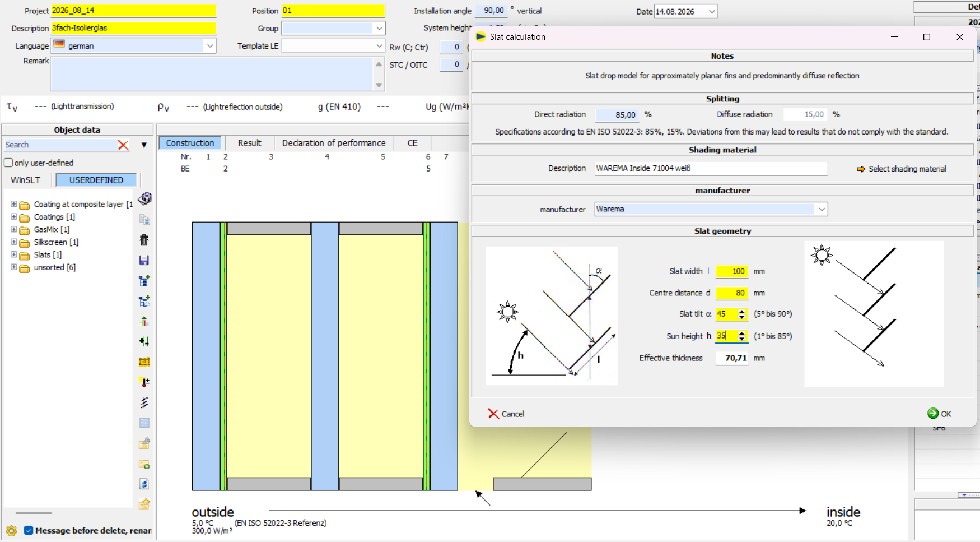The height and width of the screenshot is (542, 980).
Task: Open the filter arrow next to search
Action: pos(144,145)
